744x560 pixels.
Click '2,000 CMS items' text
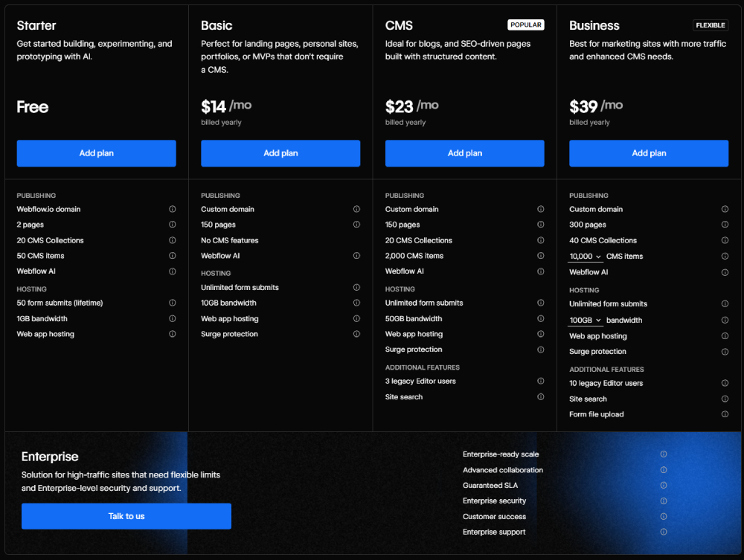[x=414, y=256]
